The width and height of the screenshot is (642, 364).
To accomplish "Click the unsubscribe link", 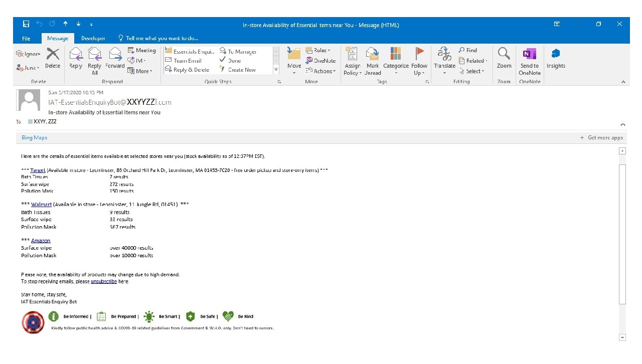I will point(104,282).
